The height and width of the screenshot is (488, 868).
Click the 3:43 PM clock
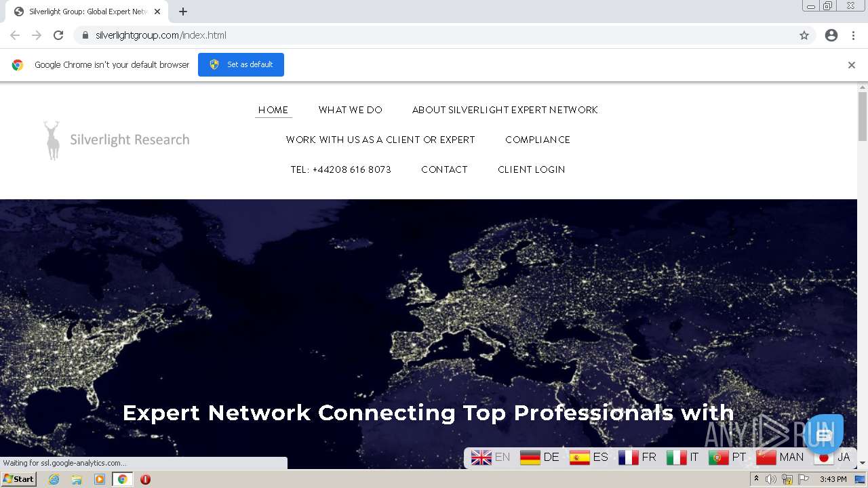tap(833, 479)
